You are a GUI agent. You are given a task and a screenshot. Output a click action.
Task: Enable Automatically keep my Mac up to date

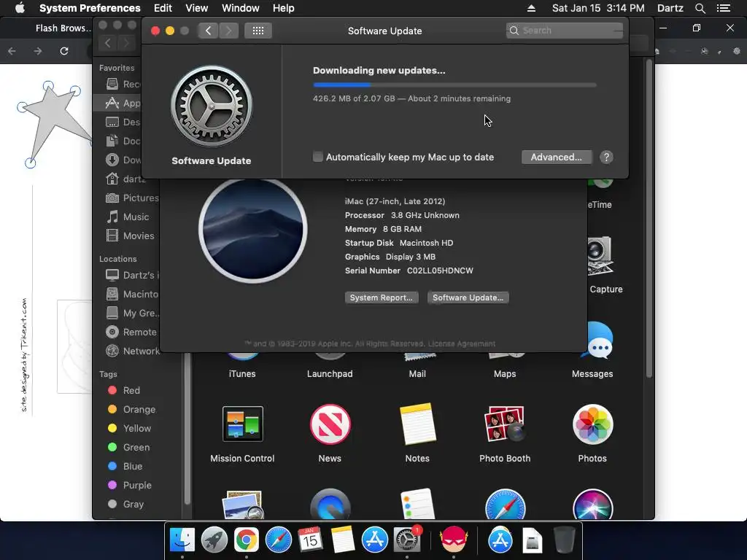pos(318,157)
